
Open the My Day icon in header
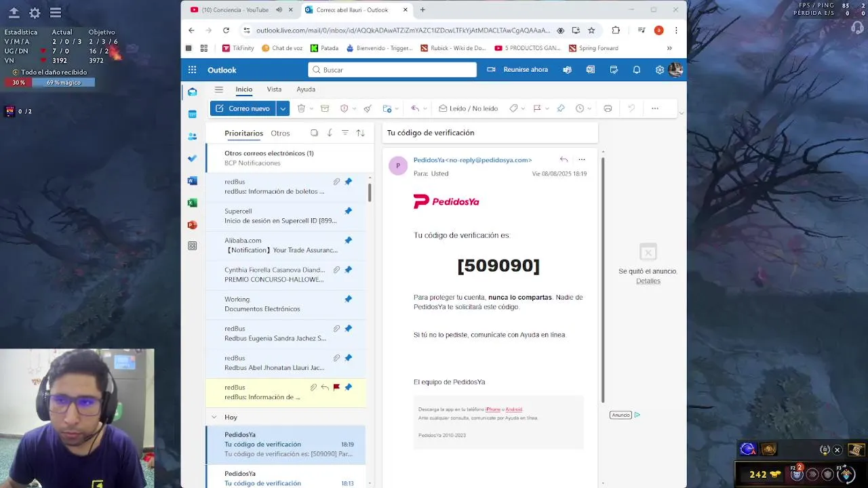(614, 70)
